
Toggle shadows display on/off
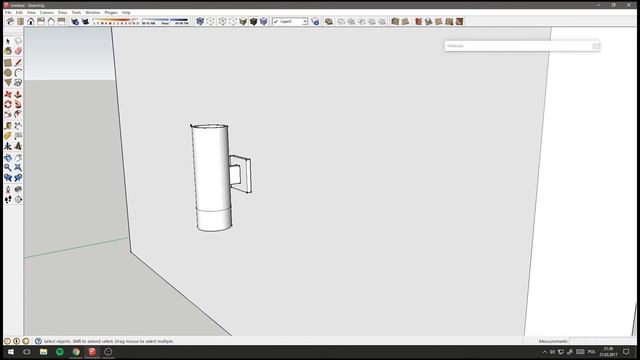pyautogui.click(x=85, y=21)
